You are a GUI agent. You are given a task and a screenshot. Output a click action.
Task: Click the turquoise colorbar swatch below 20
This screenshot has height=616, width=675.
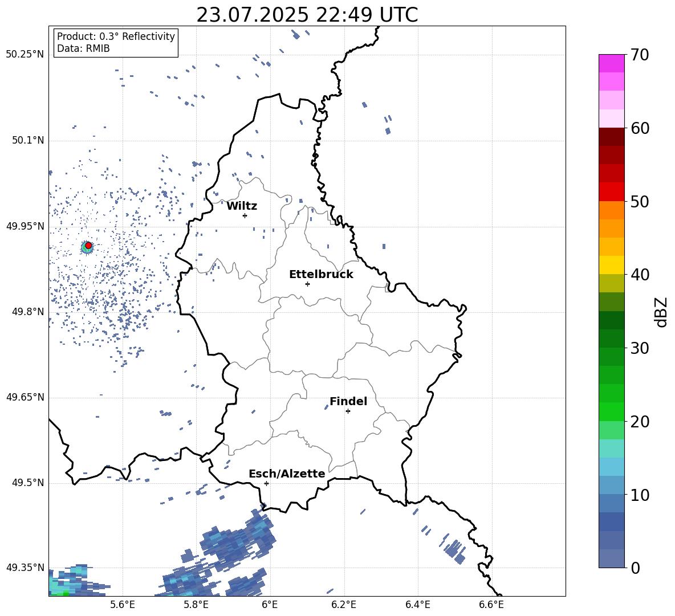click(x=611, y=448)
